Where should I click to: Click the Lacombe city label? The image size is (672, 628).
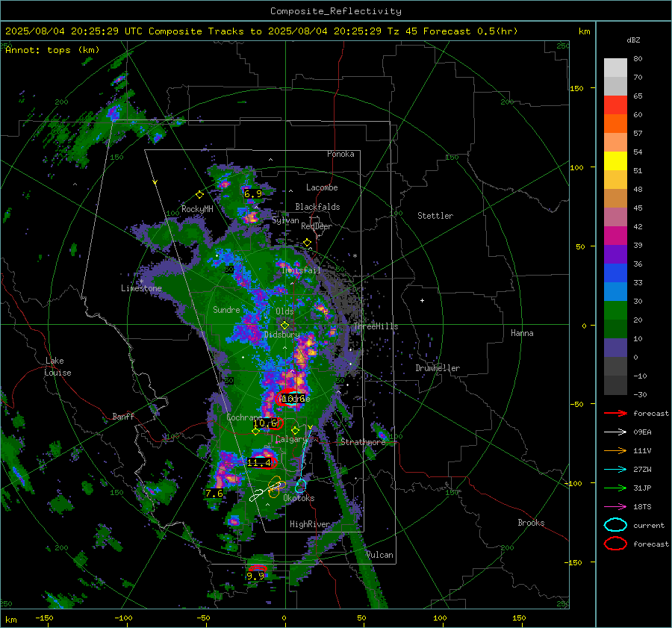tap(322, 187)
